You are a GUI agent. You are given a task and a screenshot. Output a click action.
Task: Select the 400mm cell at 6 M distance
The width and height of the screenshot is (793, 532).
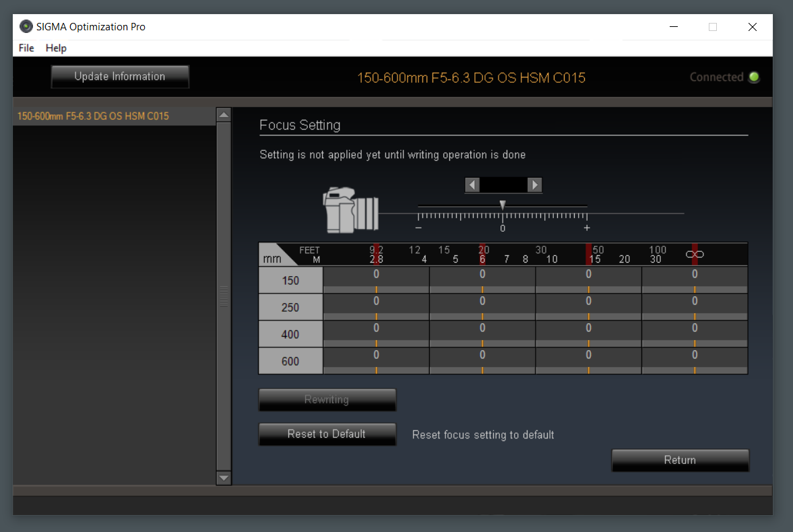pos(482,334)
